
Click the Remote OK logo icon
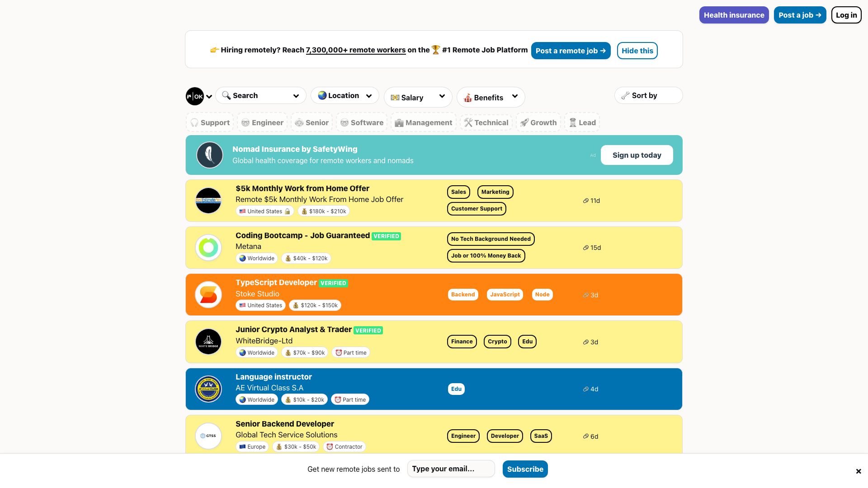click(194, 96)
